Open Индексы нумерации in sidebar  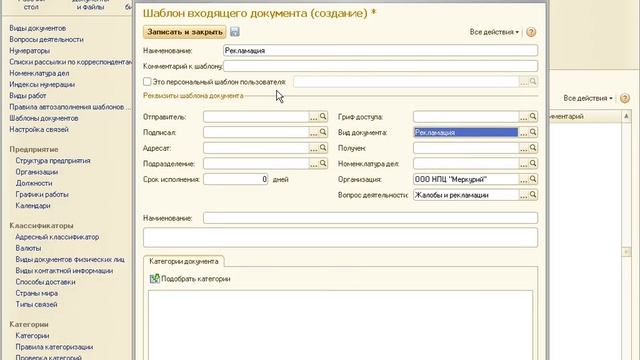[x=42, y=84]
